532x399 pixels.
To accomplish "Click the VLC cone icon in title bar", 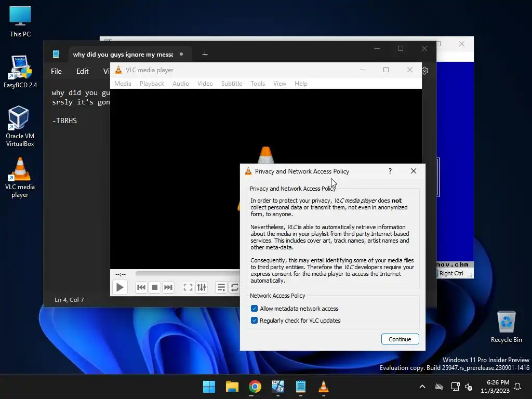I will pos(118,70).
